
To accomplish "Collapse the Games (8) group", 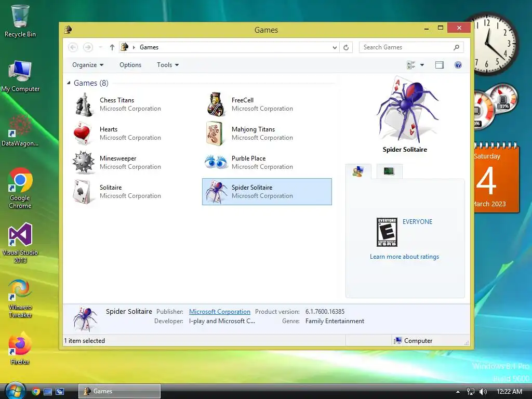I will [x=69, y=83].
